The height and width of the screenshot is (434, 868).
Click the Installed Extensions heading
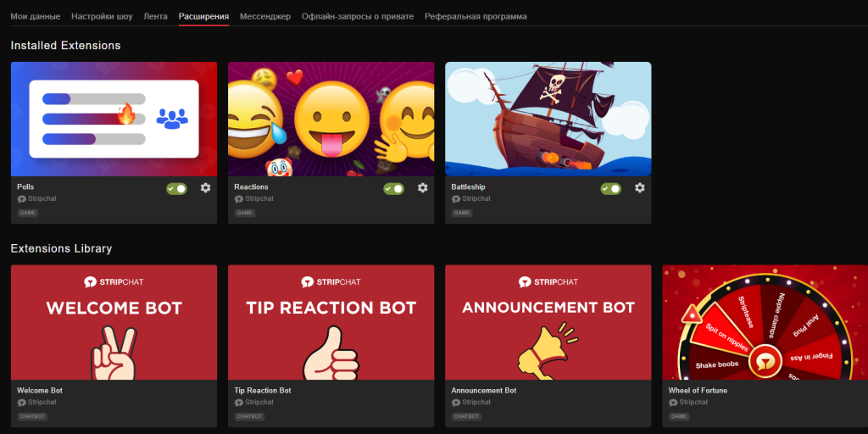[65, 46]
